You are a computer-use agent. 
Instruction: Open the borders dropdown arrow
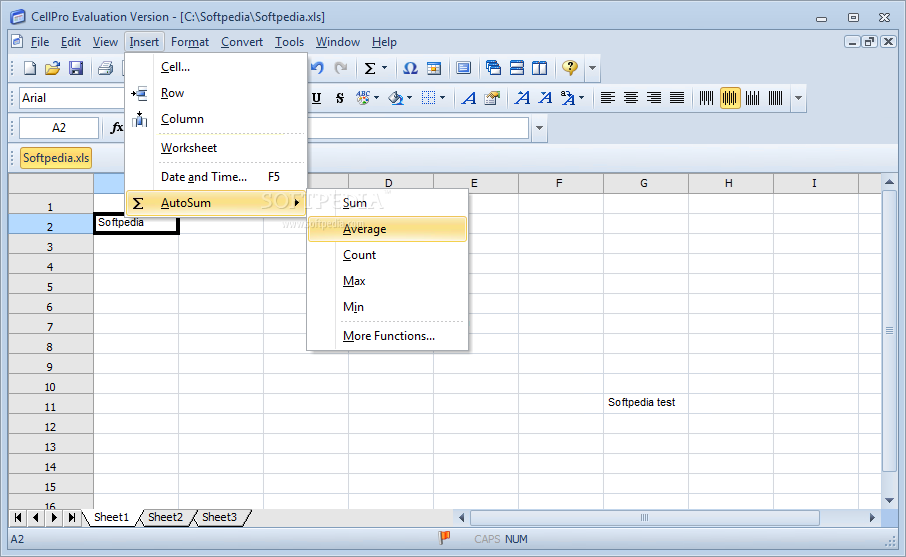(x=443, y=98)
